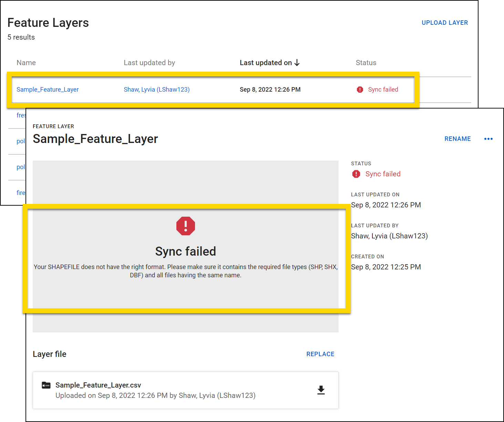The height and width of the screenshot is (422, 504).
Task: Click the download icon for Sample_Feature_Layer.csv
Action: pos(320,390)
